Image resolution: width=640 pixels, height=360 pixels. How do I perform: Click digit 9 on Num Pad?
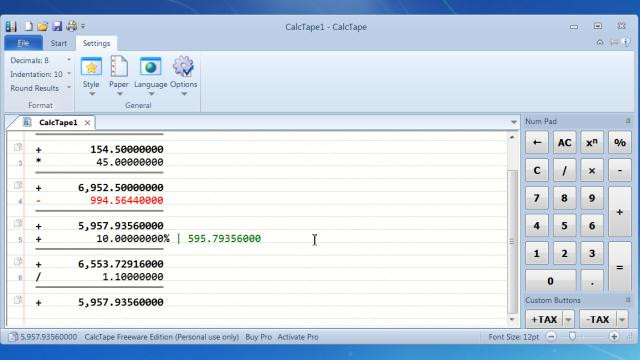592,198
